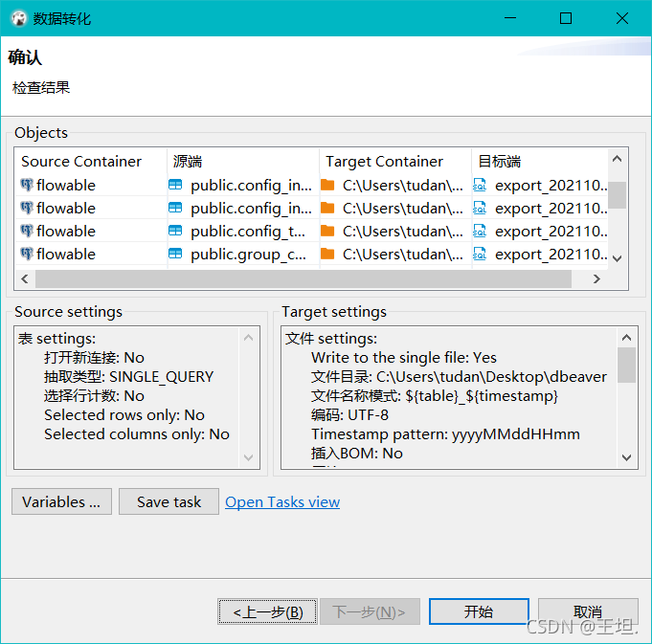Go back with the <上一步(B) button
This screenshot has width=652, height=644.
(x=267, y=611)
